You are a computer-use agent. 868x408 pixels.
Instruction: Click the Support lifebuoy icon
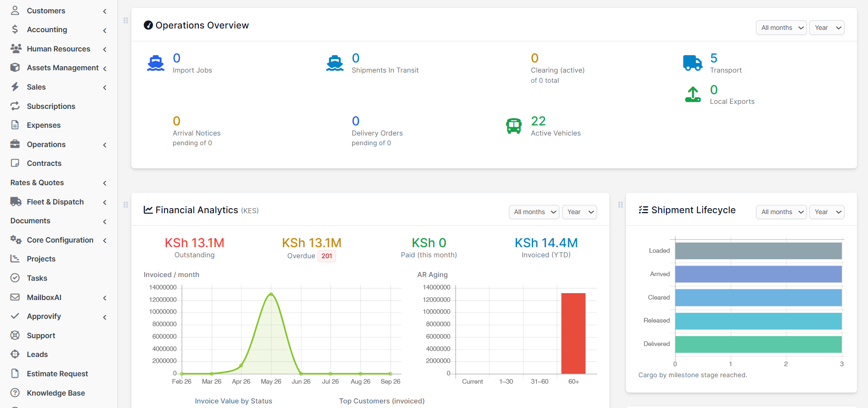coord(15,335)
